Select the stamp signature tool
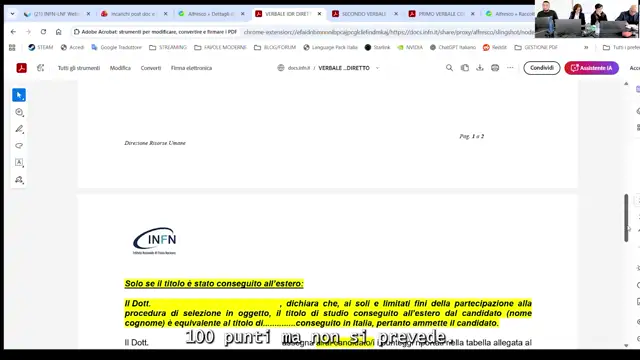This screenshot has width=640, height=360. (x=19, y=180)
